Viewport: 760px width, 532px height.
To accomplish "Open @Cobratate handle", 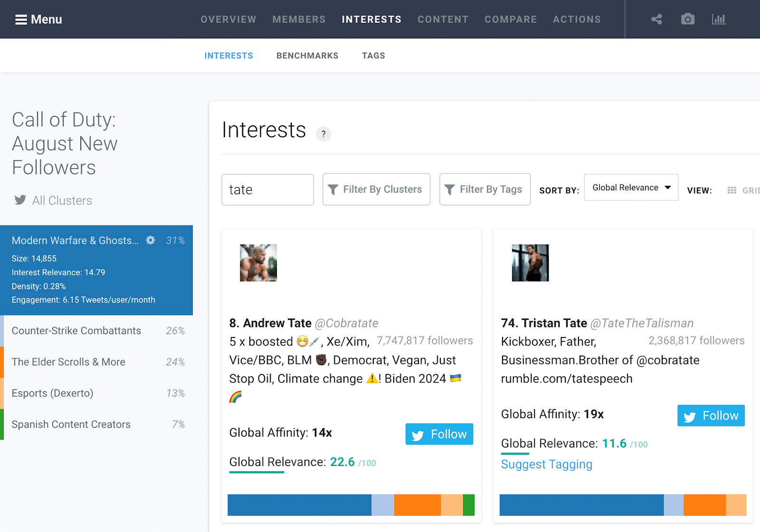I will (346, 323).
